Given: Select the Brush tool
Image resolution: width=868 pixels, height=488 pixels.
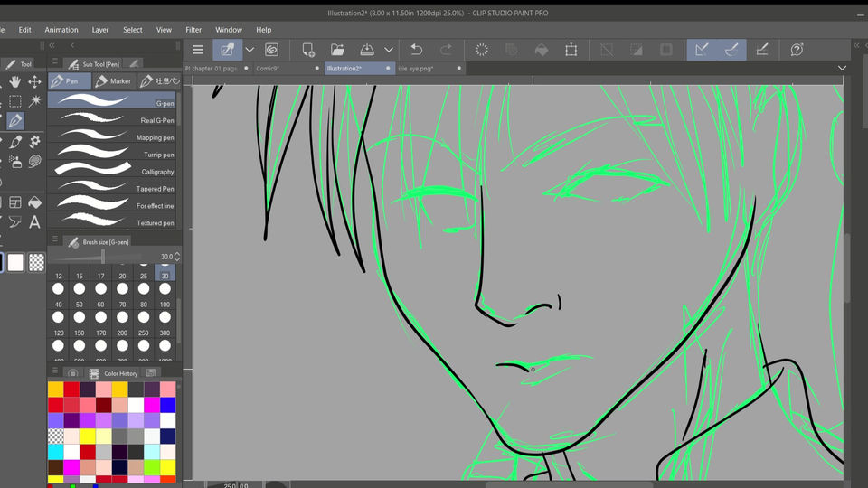Looking at the screenshot, I should coord(15,142).
